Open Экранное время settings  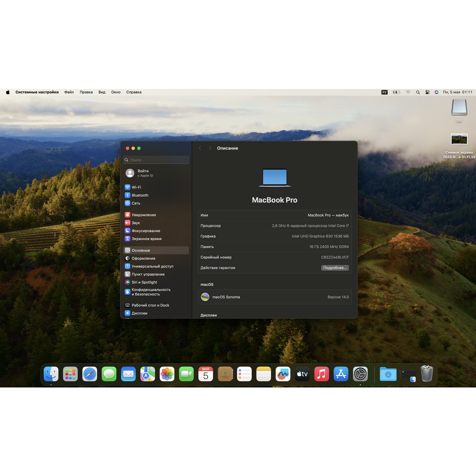(156, 238)
